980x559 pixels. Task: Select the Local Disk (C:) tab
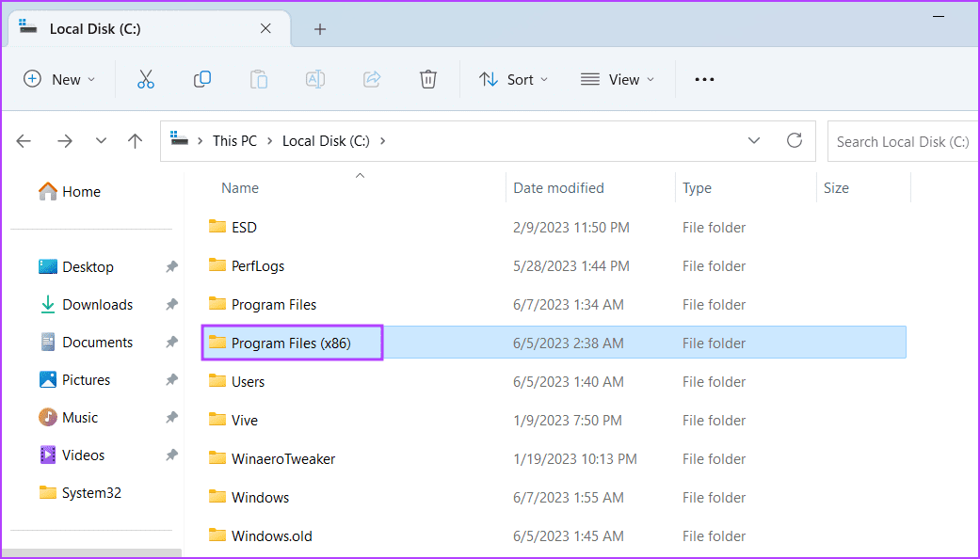(149, 29)
